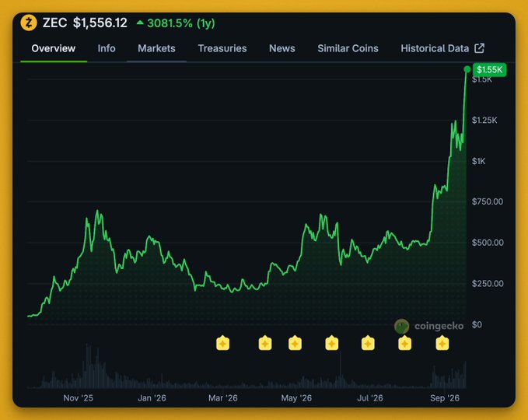Click the $1.25K axis label
The height and width of the screenshot is (420, 528).
tap(484, 121)
